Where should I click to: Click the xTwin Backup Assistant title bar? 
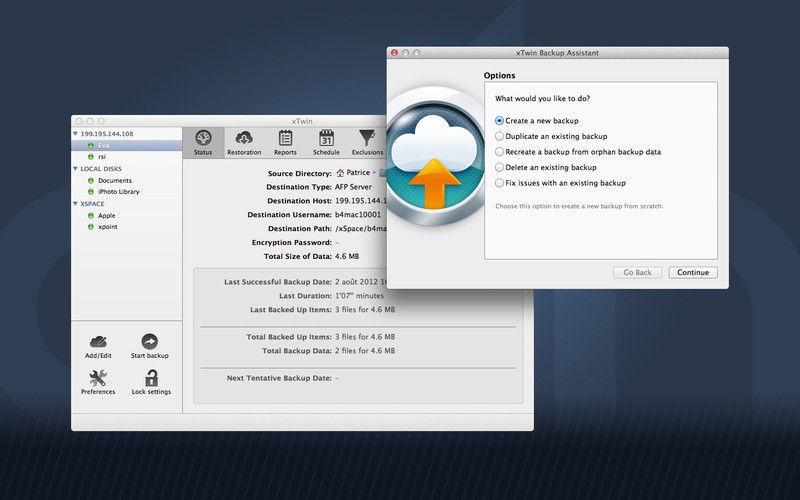tap(557, 53)
